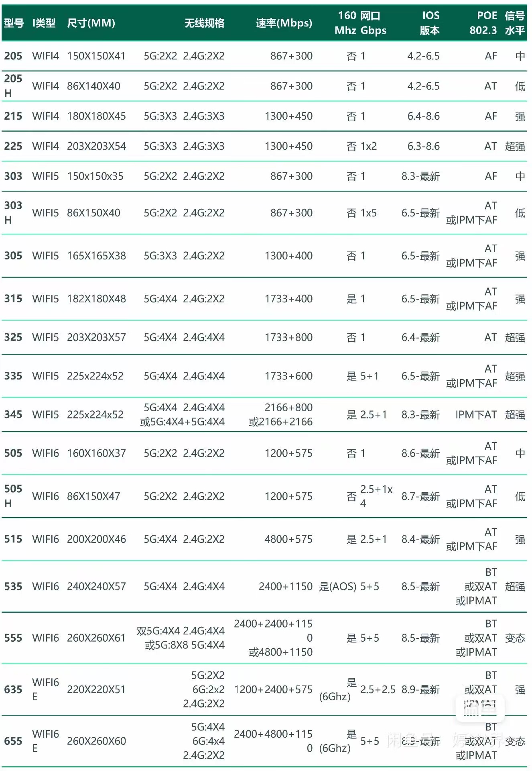Click the 是(AOS) cell in row 535
This screenshot has width=532, height=771.
pyautogui.click(x=337, y=587)
